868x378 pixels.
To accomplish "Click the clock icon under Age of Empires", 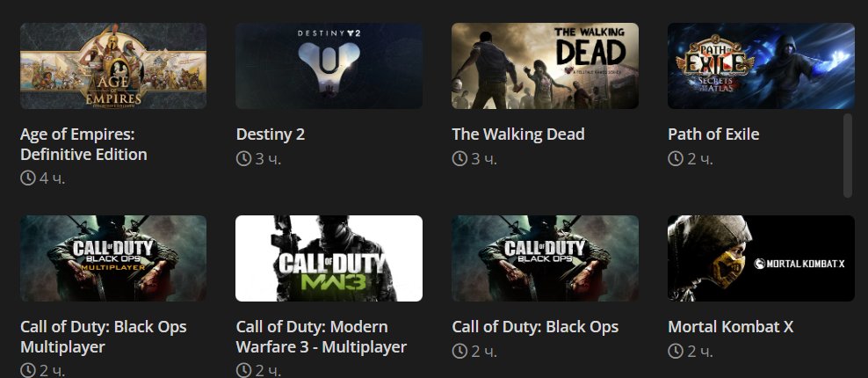I will point(28,178).
